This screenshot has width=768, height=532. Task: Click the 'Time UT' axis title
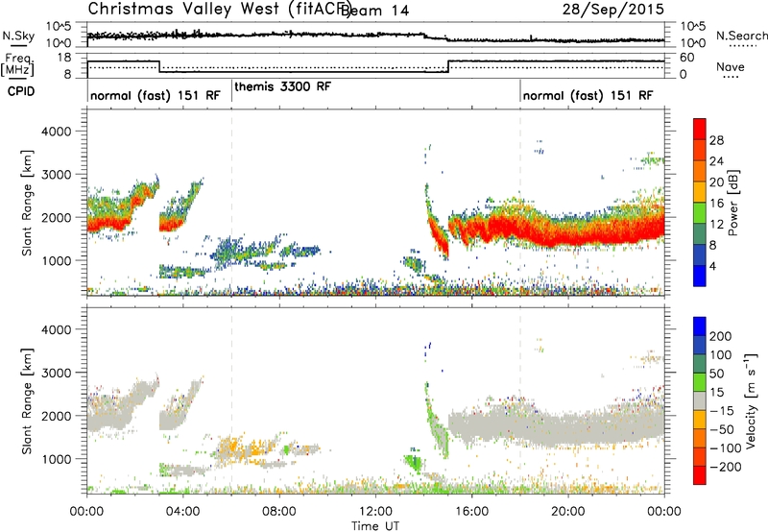click(x=375, y=526)
